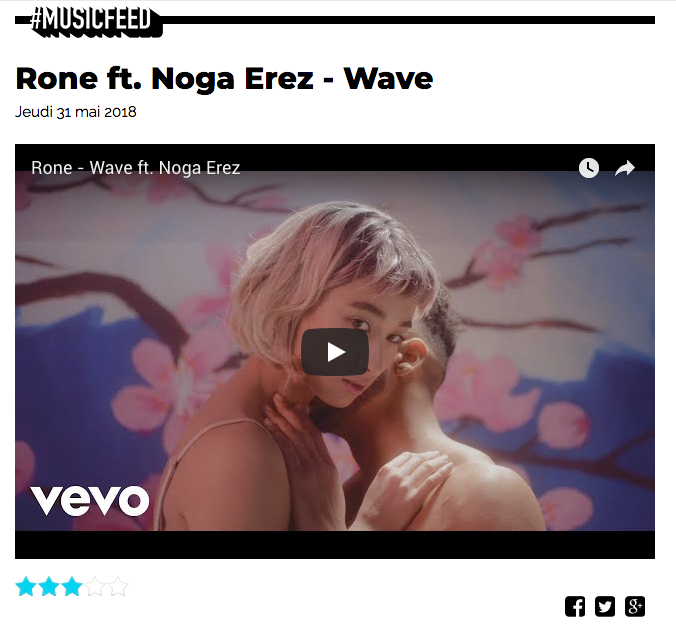Viewport: 676px width, 634px height.
Task: Click the black bar below the video
Action: (x=335, y=545)
